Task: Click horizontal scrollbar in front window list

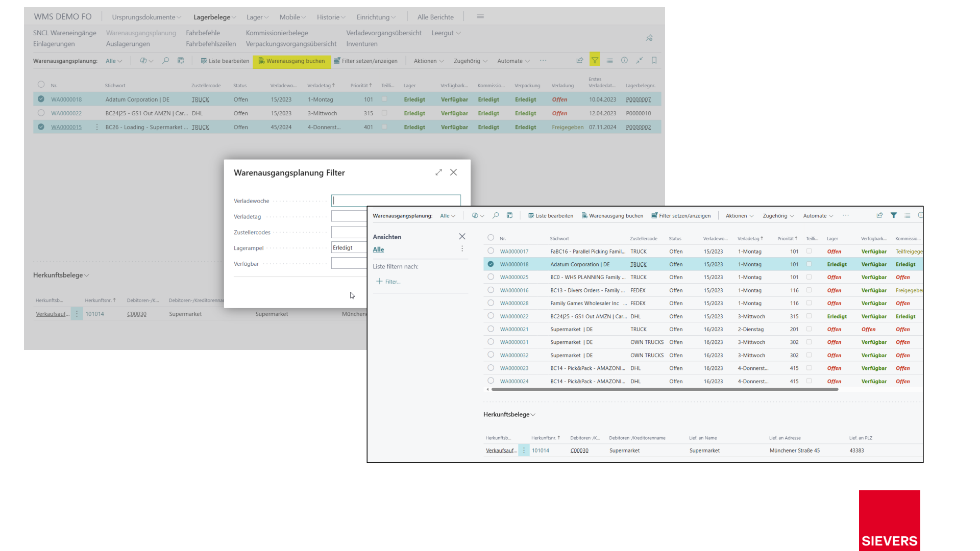Action: click(x=665, y=389)
